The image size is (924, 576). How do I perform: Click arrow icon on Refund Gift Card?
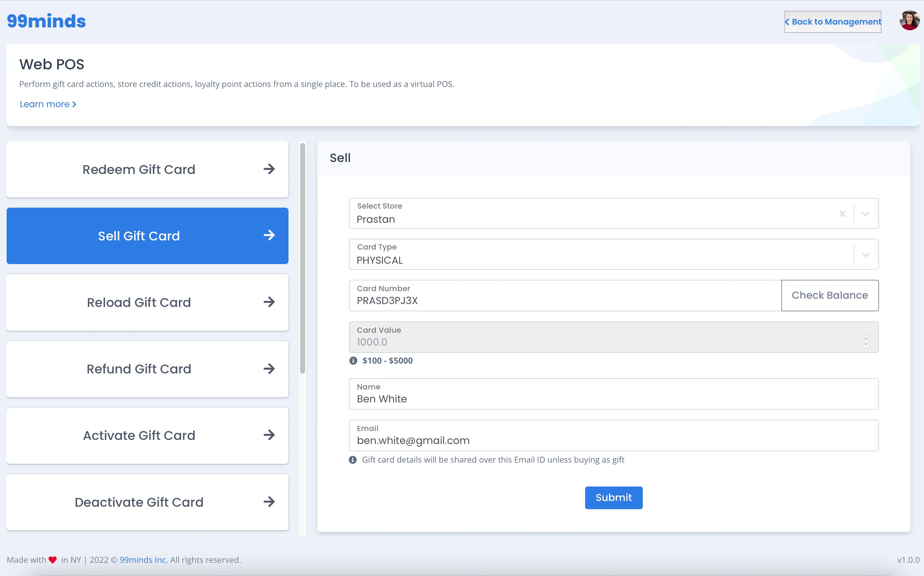(269, 369)
